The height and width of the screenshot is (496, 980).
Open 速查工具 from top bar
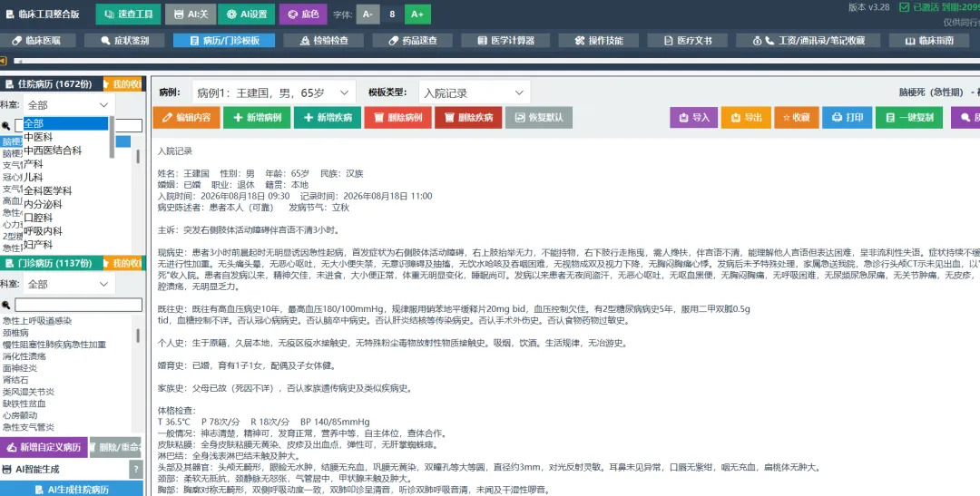[x=128, y=15]
